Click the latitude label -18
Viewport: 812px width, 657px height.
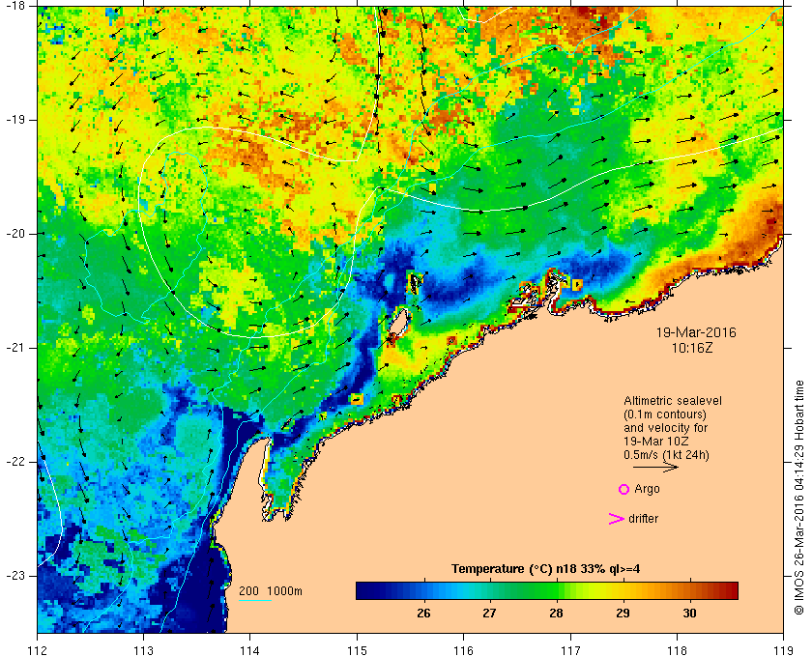click(14, 6)
